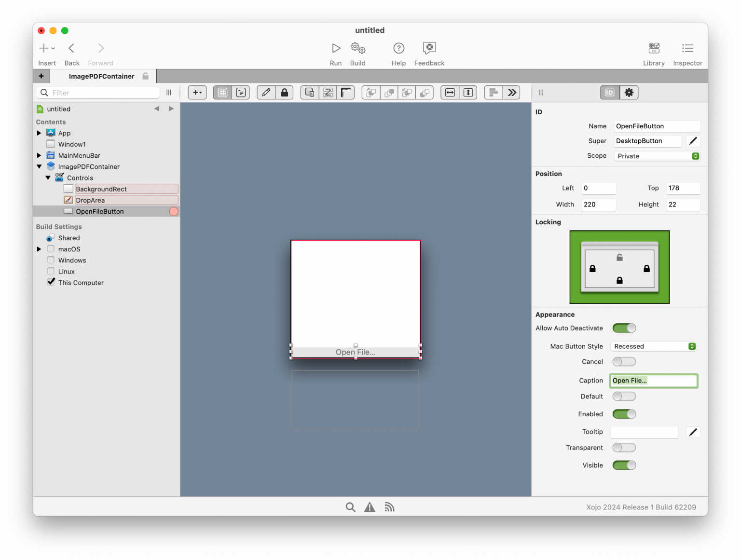This screenshot has width=741, height=560.
Task: Toggle the Transparent switch off state
Action: pyautogui.click(x=624, y=448)
